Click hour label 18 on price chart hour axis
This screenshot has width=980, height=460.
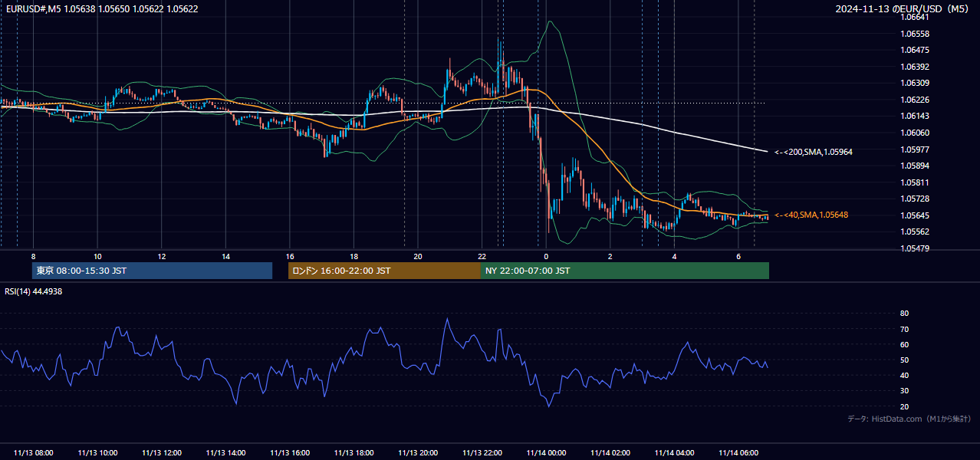[354, 256]
